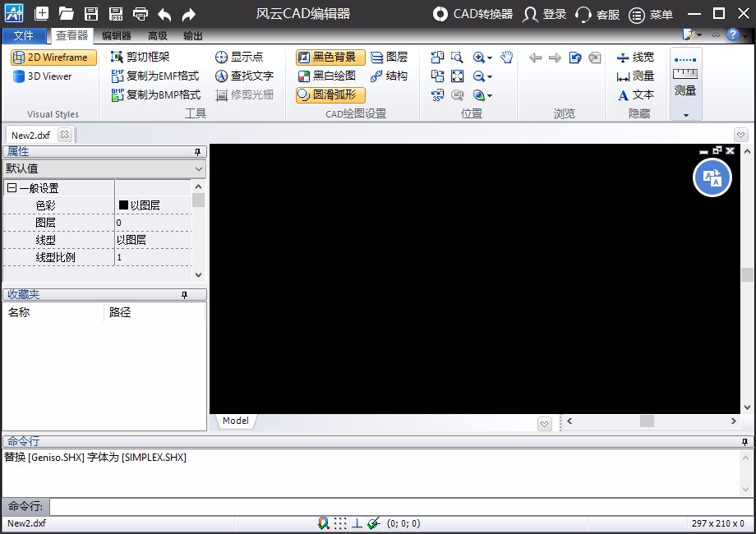
Task: Click the black 色彩 color swatch
Action: (x=124, y=205)
